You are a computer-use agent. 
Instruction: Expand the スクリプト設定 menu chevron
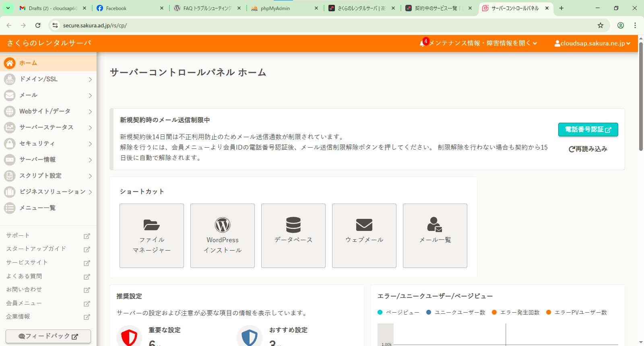pyautogui.click(x=90, y=176)
